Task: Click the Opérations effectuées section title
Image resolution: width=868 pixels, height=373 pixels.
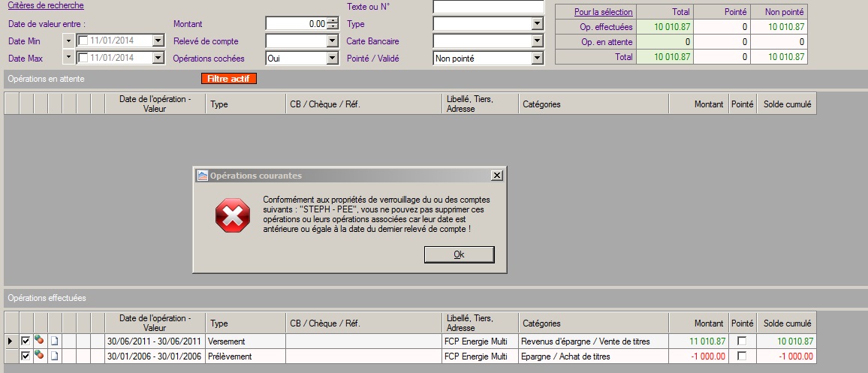Action: click(47, 298)
